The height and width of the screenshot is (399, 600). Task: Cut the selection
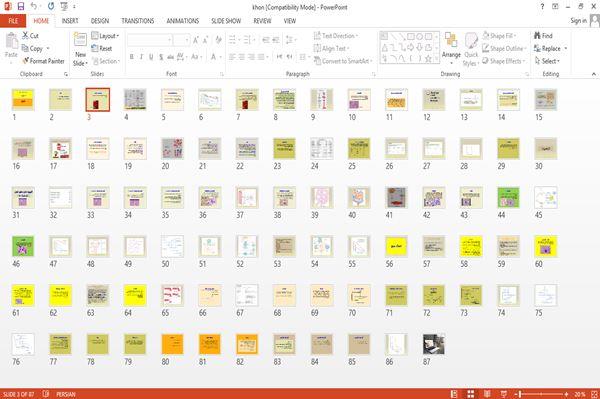click(30, 36)
